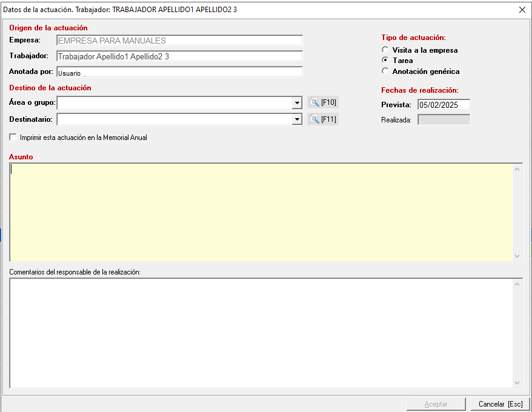Click into the yellow Asunto text area

point(261,213)
